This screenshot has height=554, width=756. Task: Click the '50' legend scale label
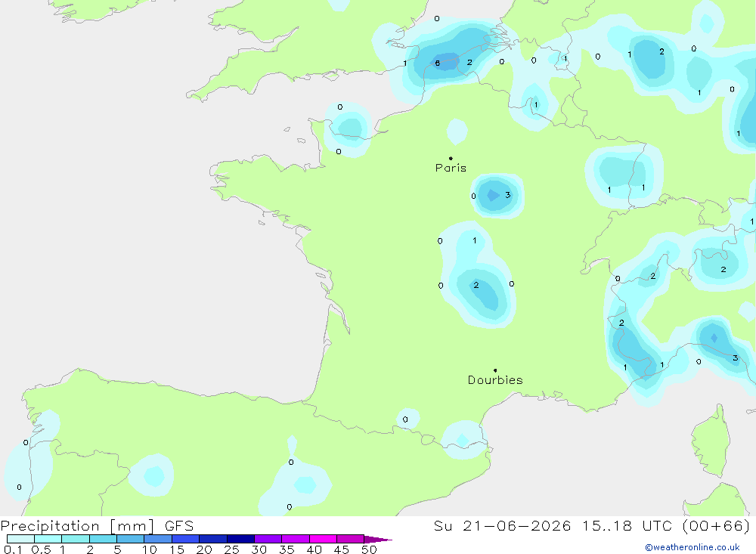tap(369, 549)
